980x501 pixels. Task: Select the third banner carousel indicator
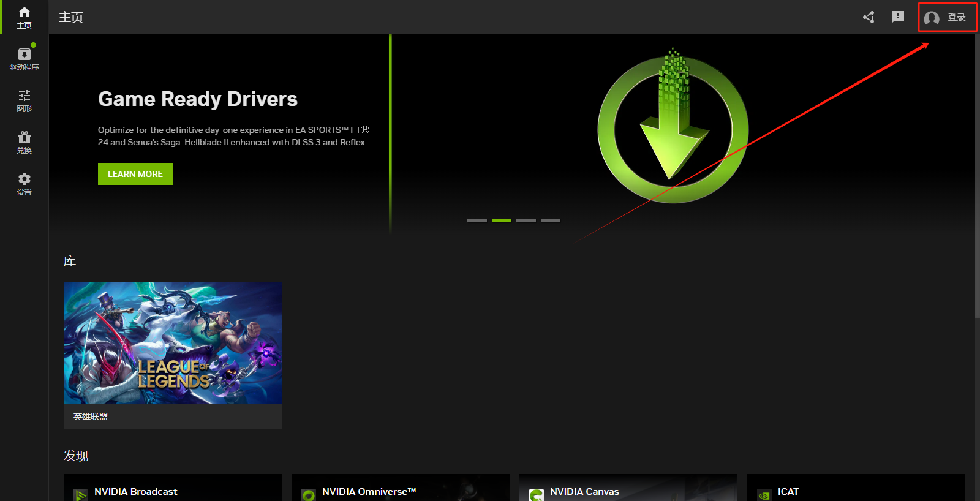coord(526,220)
